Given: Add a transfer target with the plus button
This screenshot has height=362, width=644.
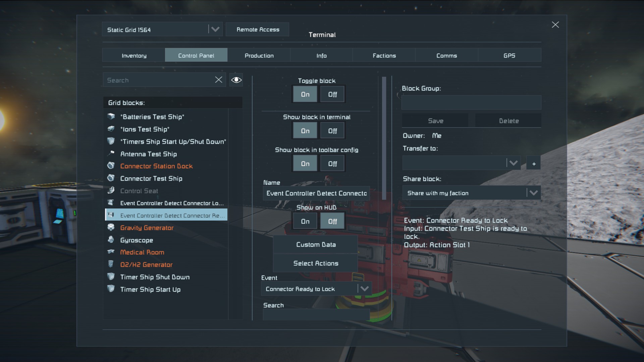Looking at the screenshot, I should (534, 164).
